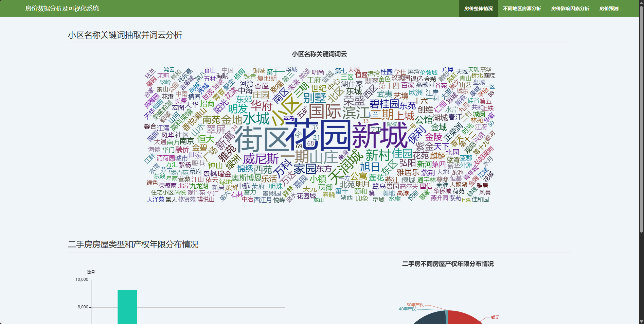The image size is (644, 324).
Task: Click the 锦绣 keyword in the word cloud
Action: click(245, 169)
